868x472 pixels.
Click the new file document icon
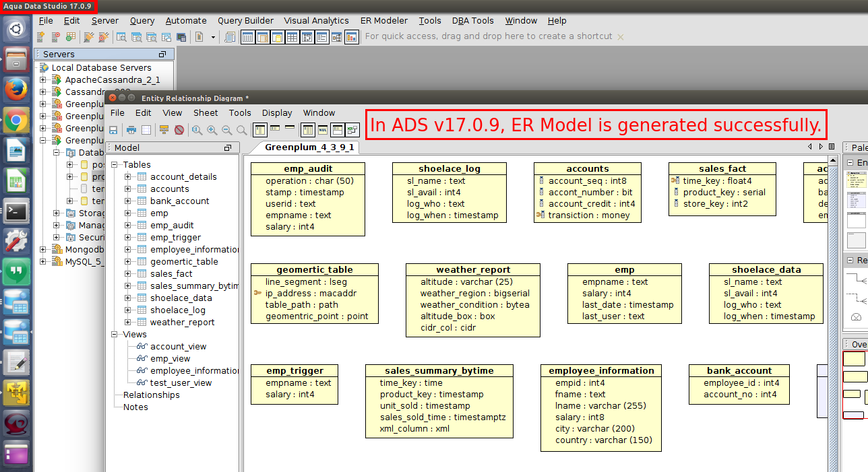click(199, 37)
